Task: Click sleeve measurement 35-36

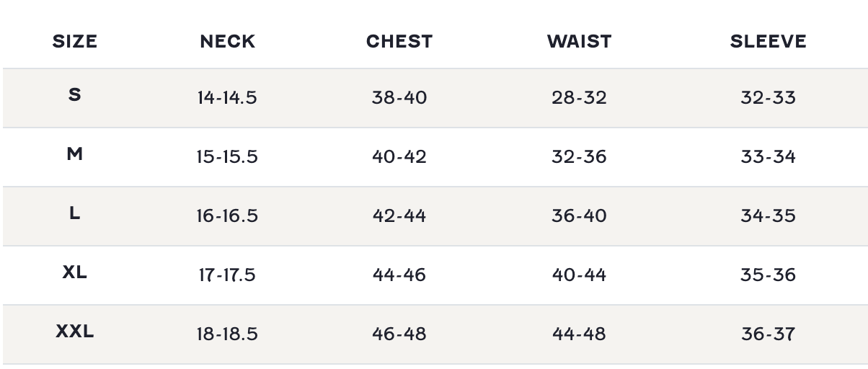Action: coord(768,275)
